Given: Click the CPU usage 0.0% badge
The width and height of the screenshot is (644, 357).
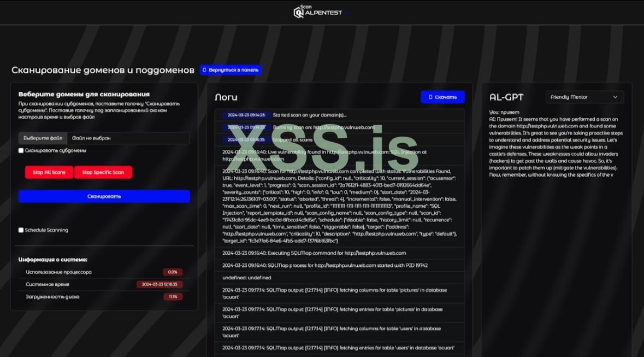Looking at the screenshot, I should point(173,272).
